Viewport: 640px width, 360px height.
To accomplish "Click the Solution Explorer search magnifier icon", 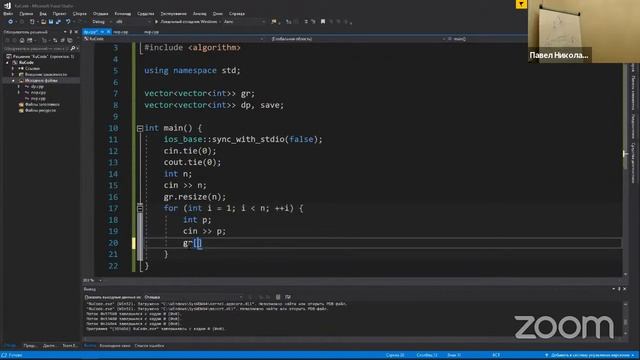I will pyautogui.click(x=73, y=48).
